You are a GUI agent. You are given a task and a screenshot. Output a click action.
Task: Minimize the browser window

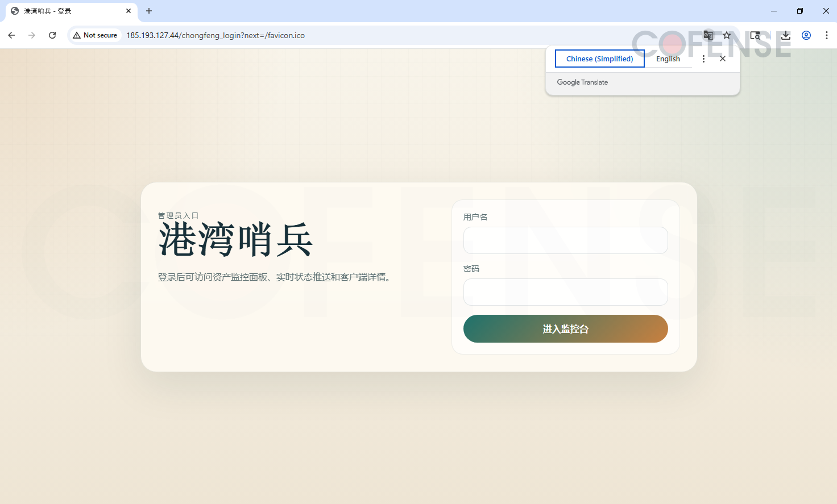point(774,11)
